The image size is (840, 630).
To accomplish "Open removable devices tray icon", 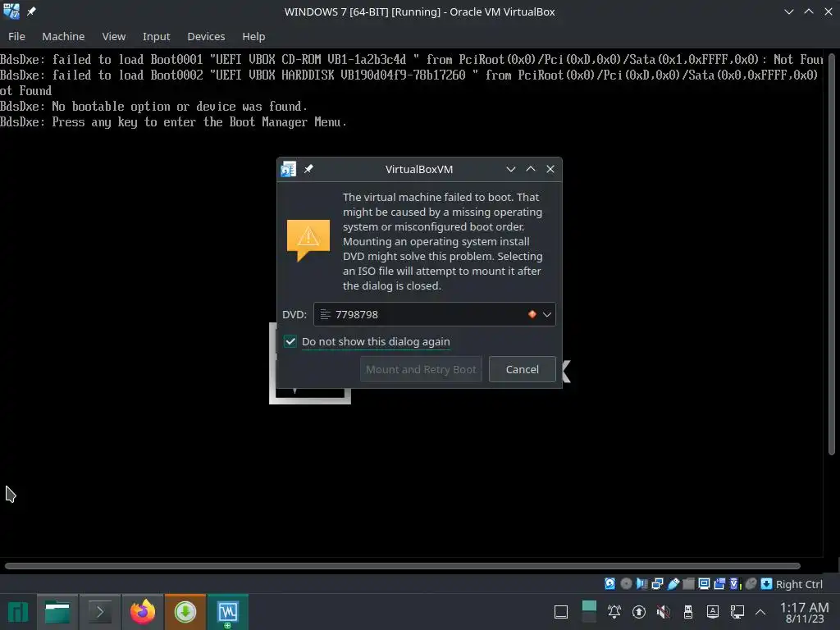I will [688, 611].
